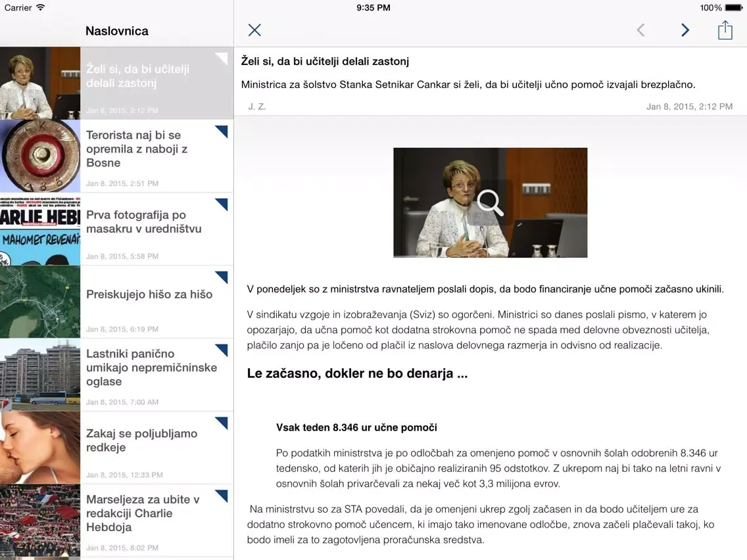Tap main article photo of the minister
This screenshot has height=560, width=747.
click(491, 202)
